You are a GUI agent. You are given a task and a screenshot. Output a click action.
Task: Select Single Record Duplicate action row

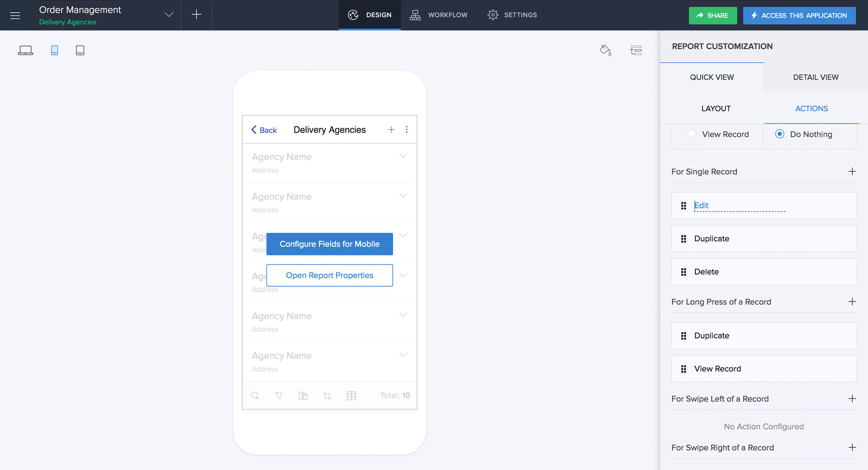764,239
